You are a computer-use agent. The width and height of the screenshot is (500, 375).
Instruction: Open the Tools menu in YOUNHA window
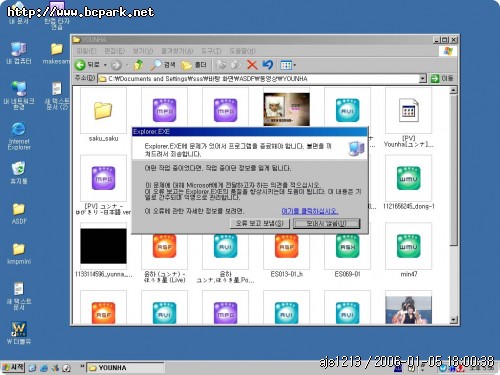211,51
